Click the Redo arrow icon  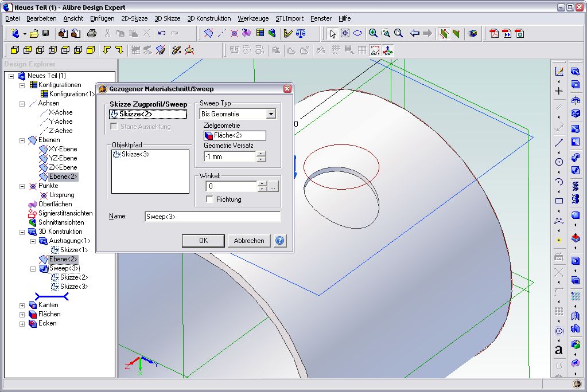pos(174,33)
